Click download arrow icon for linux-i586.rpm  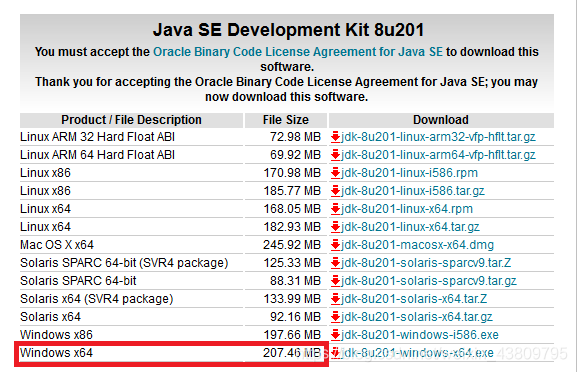point(335,173)
